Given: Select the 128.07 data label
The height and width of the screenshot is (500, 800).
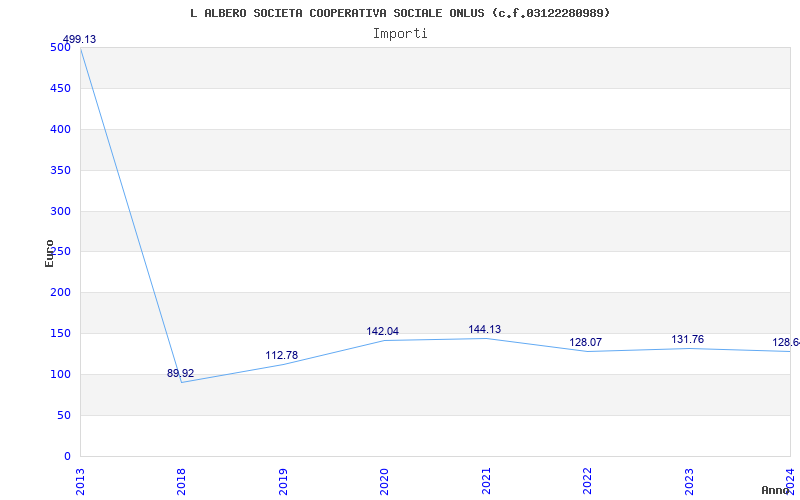Looking at the screenshot, I should pyautogui.click(x=586, y=343).
